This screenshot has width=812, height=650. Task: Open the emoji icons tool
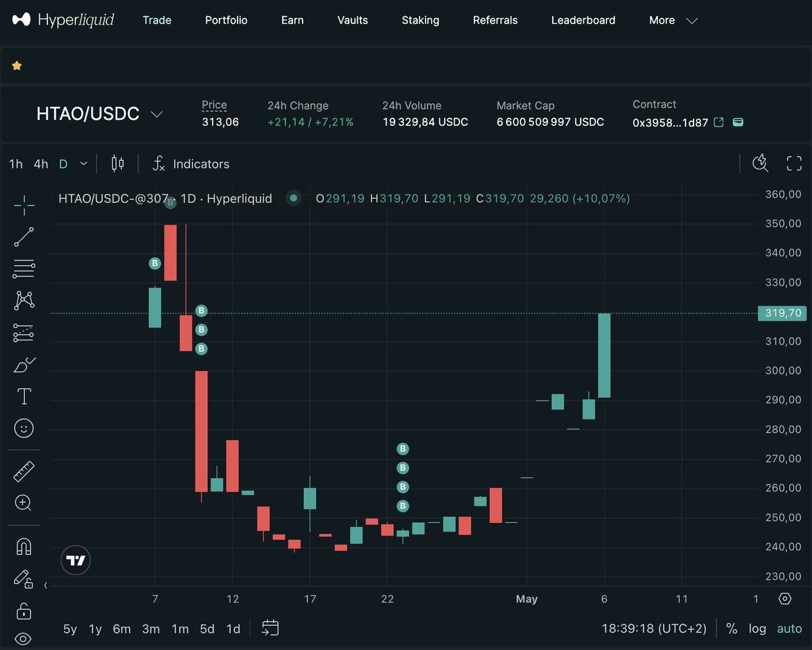(24, 428)
